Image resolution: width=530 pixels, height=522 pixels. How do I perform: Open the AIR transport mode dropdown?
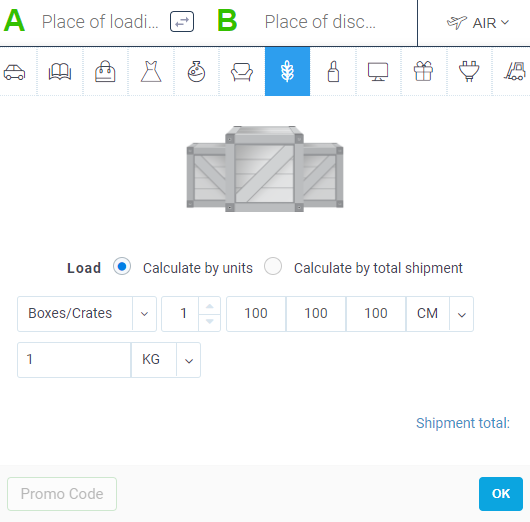(478, 23)
